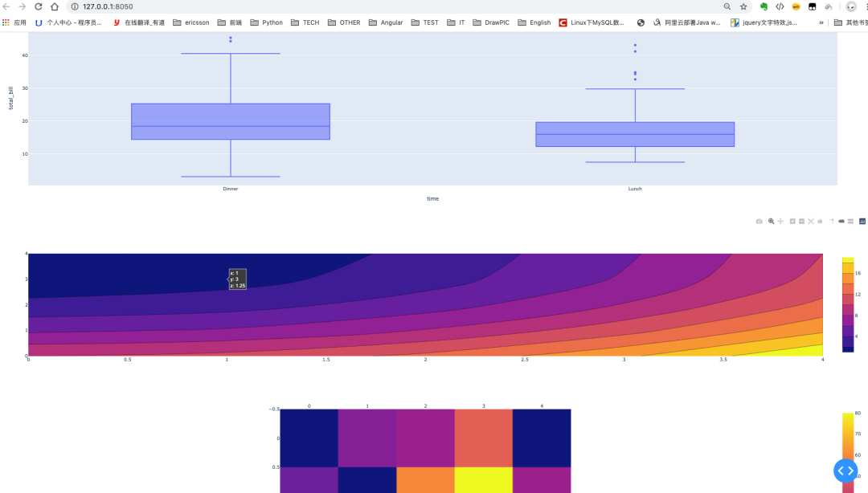Click the orange heatmap cell in column 2

coord(425,479)
